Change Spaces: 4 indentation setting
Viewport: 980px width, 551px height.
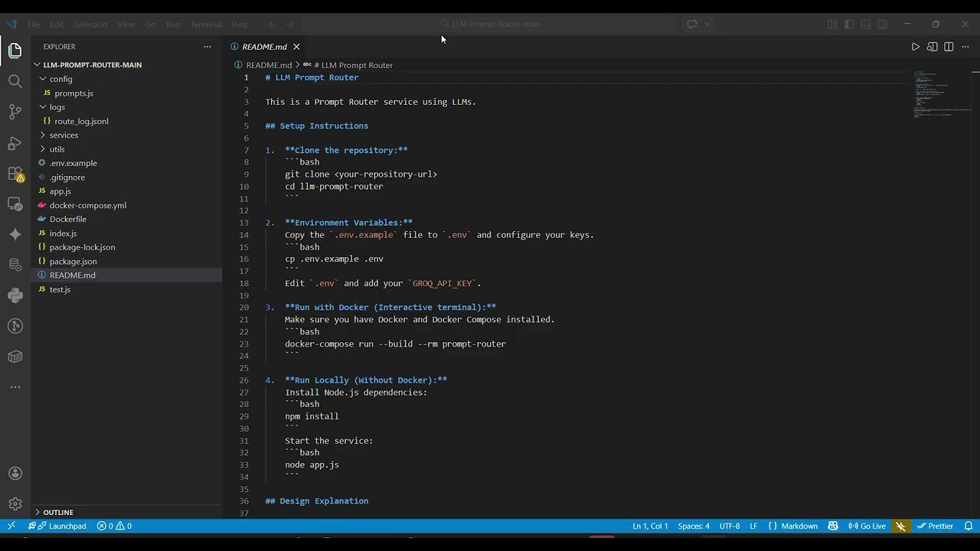(x=694, y=526)
